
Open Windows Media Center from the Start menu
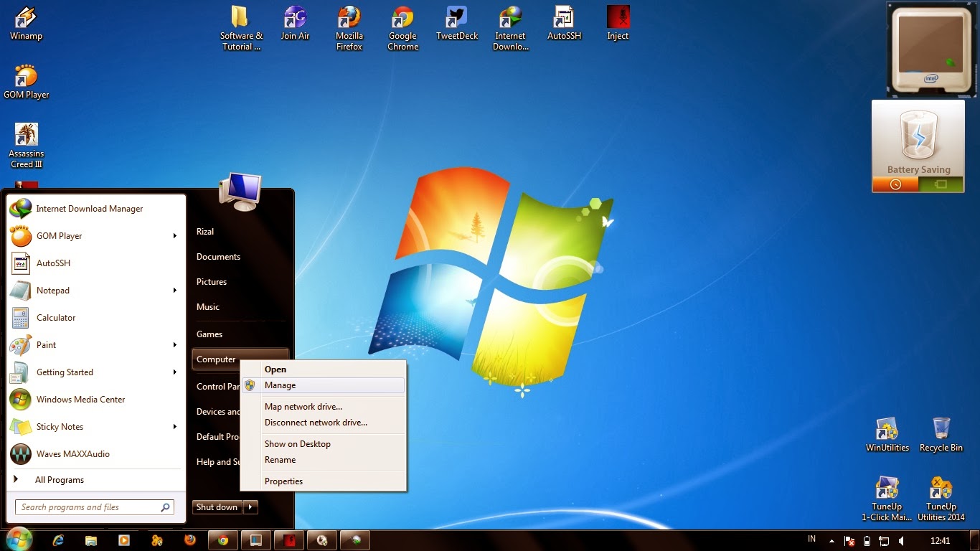(x=81, y=400)
